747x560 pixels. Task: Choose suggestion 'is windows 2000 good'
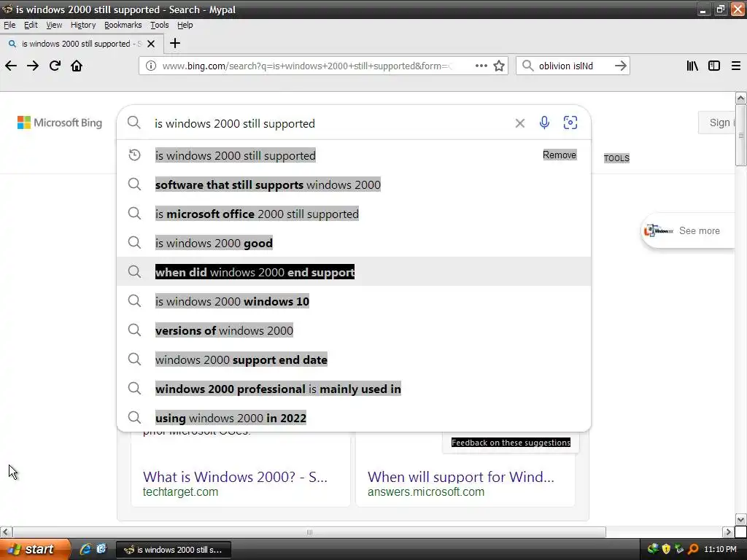354,243
